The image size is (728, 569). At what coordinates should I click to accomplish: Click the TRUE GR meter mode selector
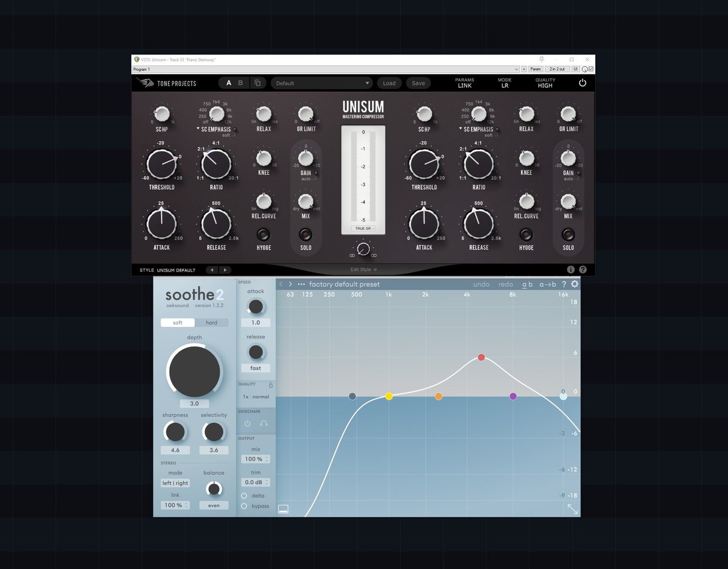(x=363, y=228)
